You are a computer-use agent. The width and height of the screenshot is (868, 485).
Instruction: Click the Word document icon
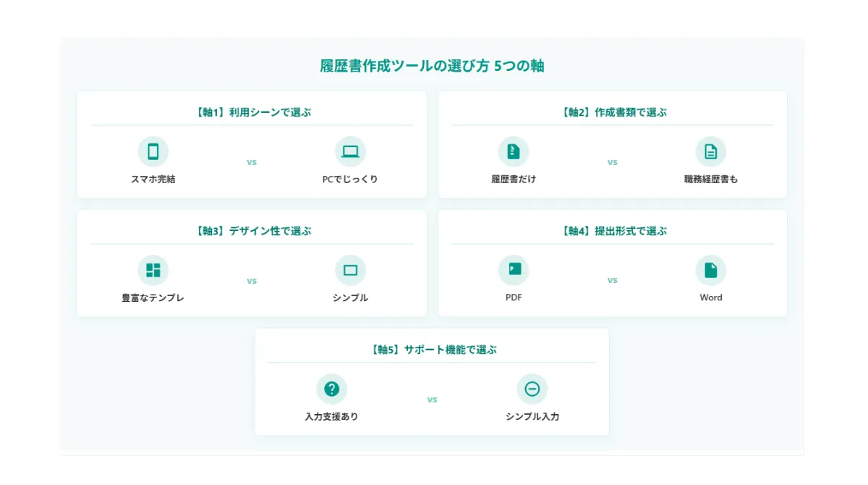(710, 269)
